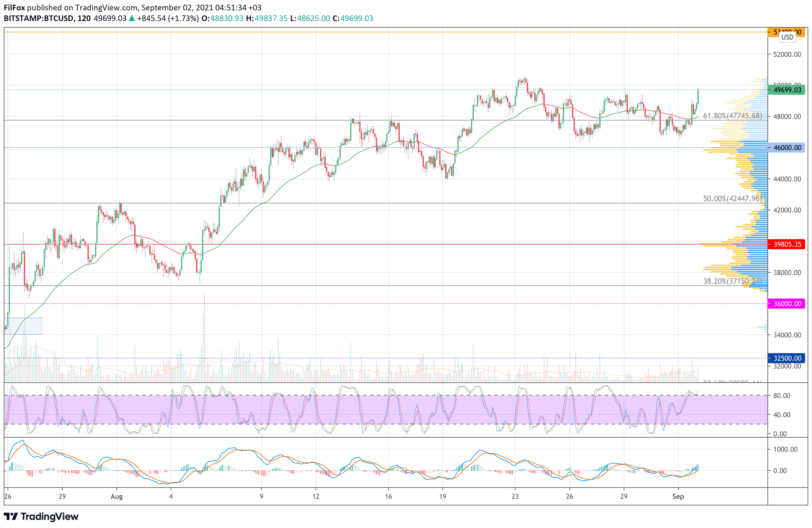Click the blue 46000.00 price level label

pos(786,148)
